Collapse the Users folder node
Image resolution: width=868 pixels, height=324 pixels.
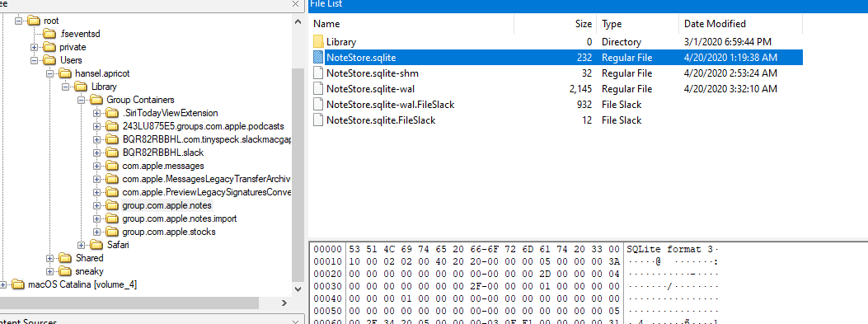pyautogui.click(x=34, y=60)
